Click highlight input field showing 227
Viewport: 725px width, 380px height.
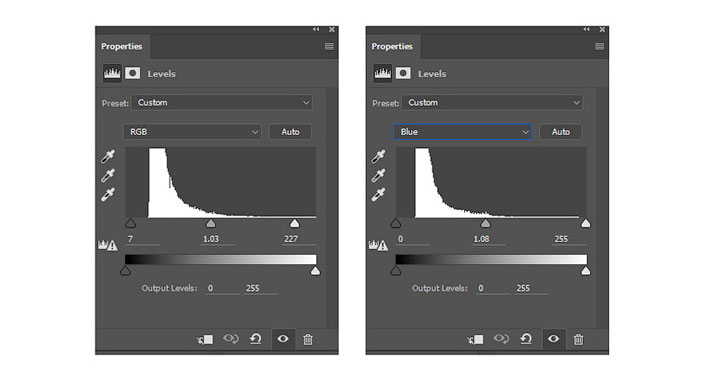point(299,239)
